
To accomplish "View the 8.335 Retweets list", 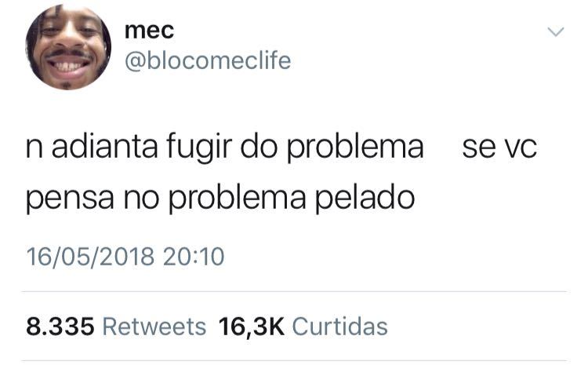I will [x=116, y=327].
